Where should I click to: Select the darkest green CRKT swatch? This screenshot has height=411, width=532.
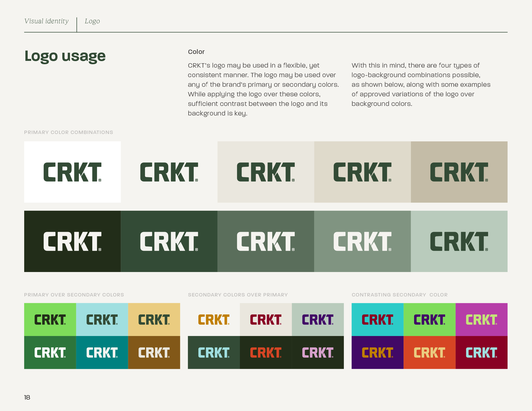coord(72,241)
